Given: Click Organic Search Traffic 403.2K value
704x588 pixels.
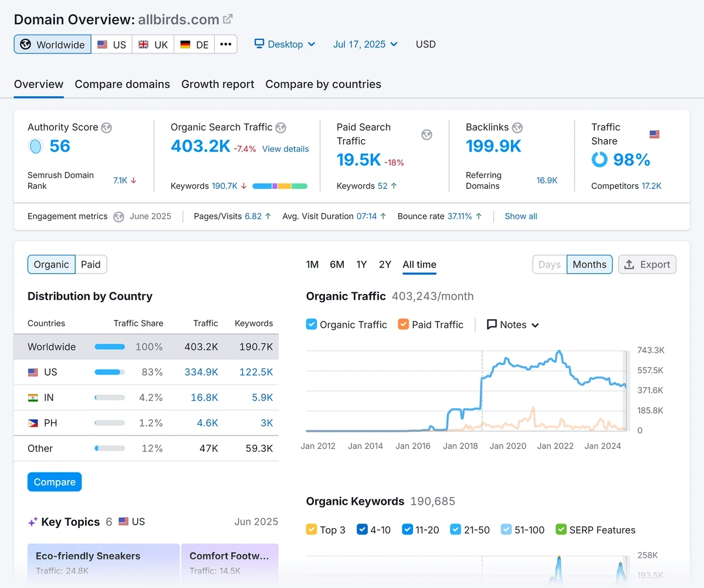Looking at the screenshot, I should tap(201, 146).
